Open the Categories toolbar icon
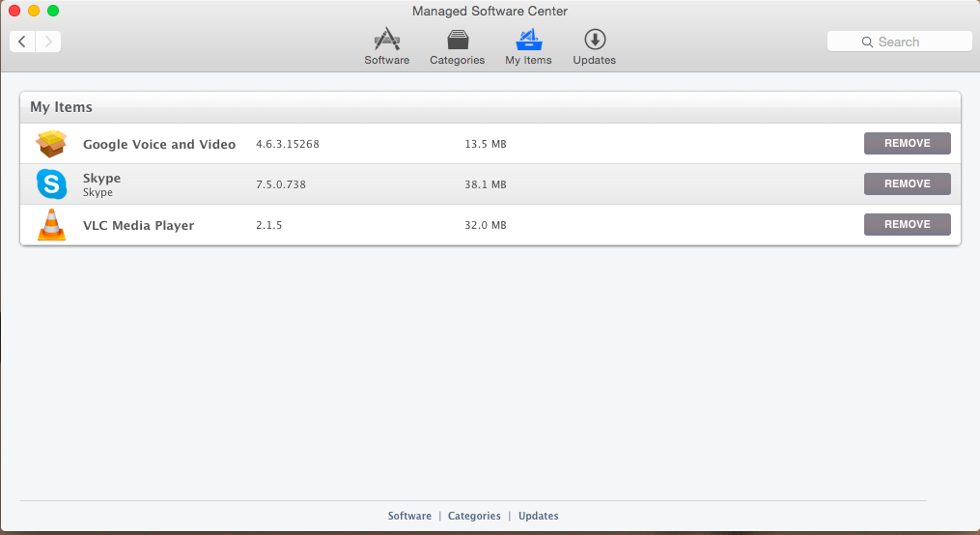The image size is (980, 535). point(458,40)
